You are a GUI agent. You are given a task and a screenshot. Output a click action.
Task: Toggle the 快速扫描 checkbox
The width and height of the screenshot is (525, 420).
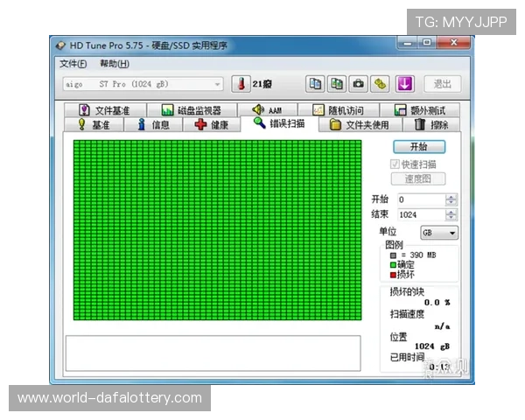(395, 164)
